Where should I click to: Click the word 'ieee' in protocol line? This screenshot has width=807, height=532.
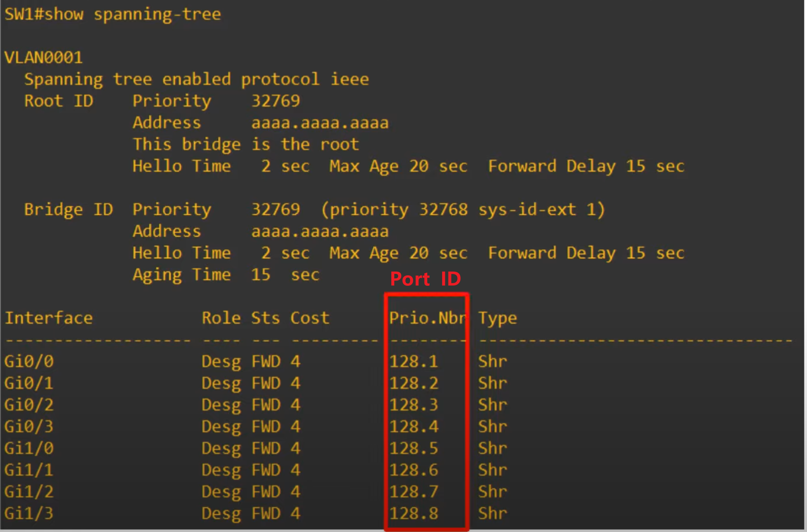(350, 80)
